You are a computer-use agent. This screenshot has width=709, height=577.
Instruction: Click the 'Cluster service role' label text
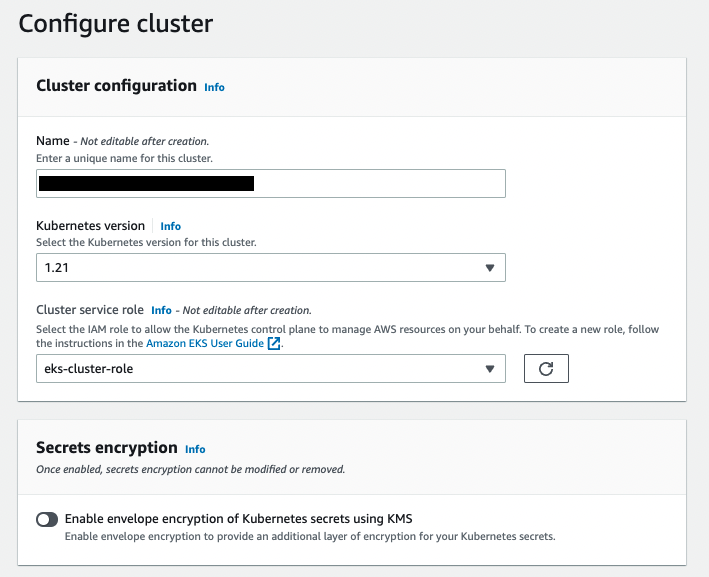tap(90, 310)
